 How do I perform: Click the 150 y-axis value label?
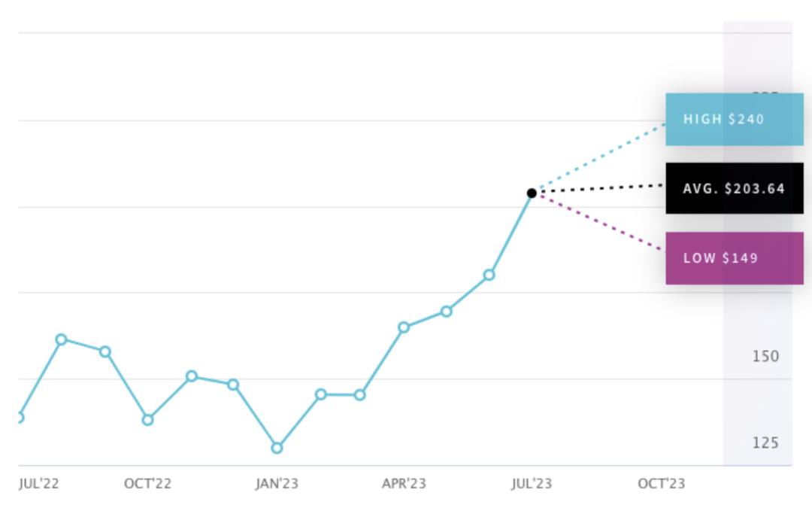765,356
